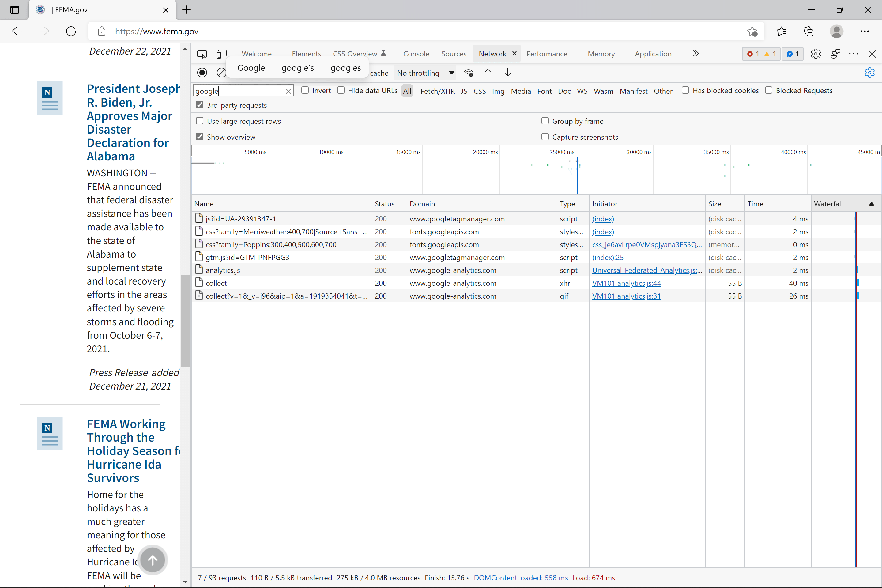Expand more DevTools tabs chevron
This screenshot has width=882, height=588.
tap(695, 54)
